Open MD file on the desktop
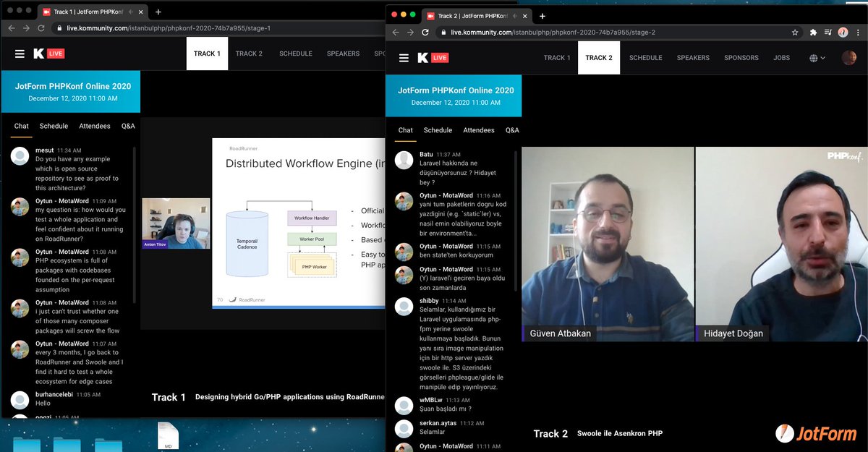The image size is (868, 452). coord(167,435)
